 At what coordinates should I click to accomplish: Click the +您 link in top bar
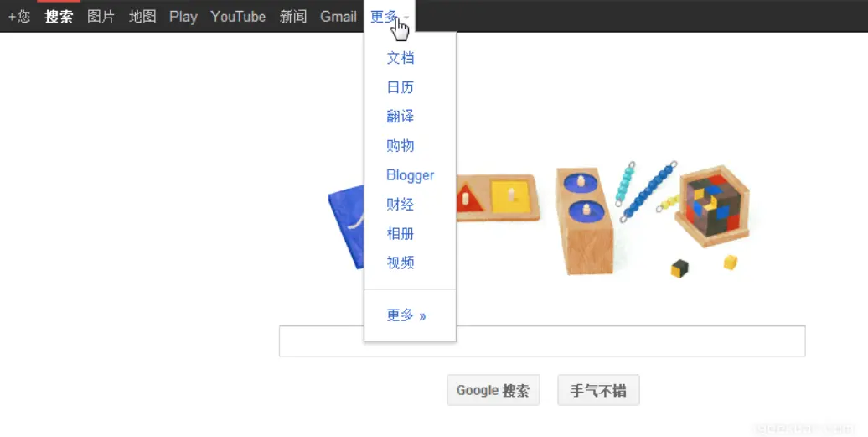tap(19, 17)
